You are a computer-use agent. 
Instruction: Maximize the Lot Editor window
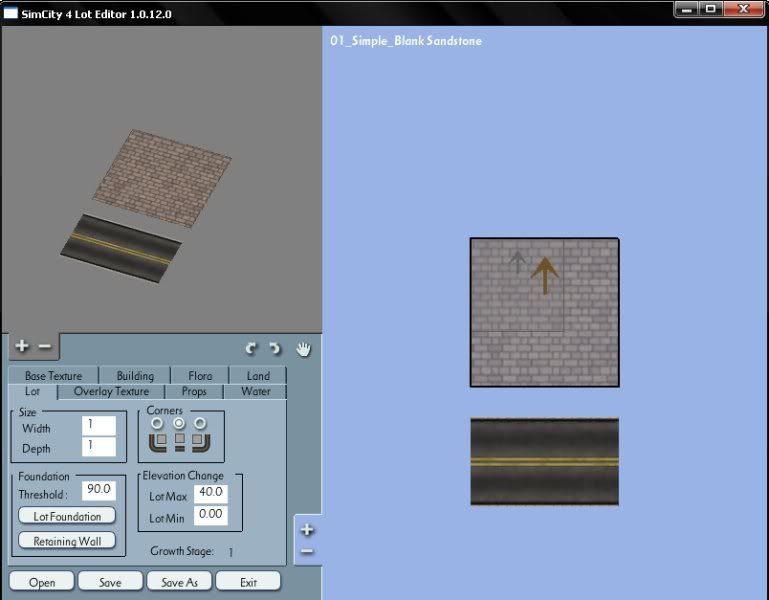(711, 9)
